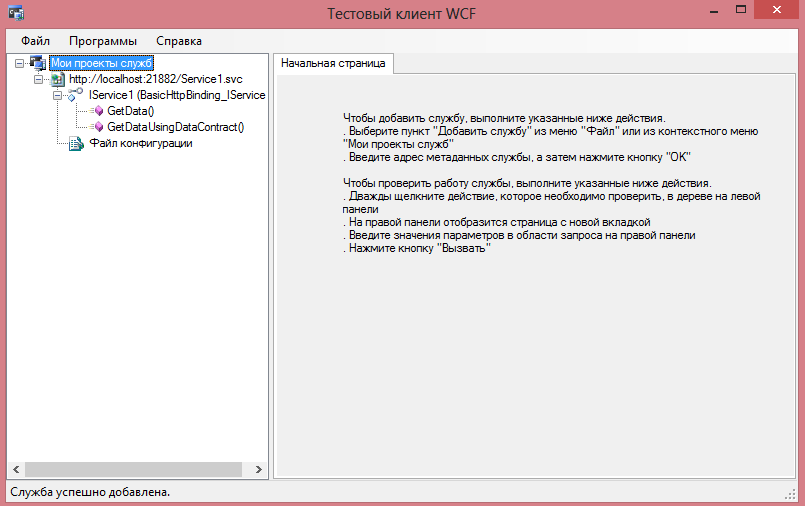Switch to the Начальная страница tab

click(x=333, y=63)
